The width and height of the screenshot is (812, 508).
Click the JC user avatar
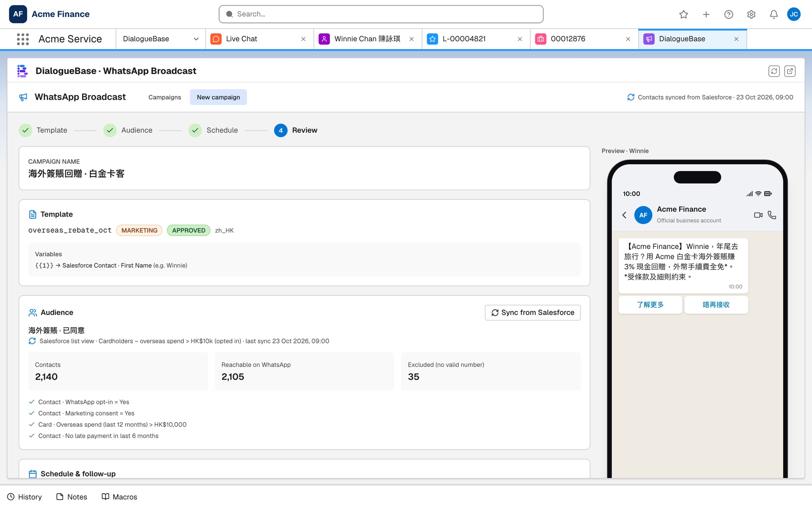click(794, 14)
